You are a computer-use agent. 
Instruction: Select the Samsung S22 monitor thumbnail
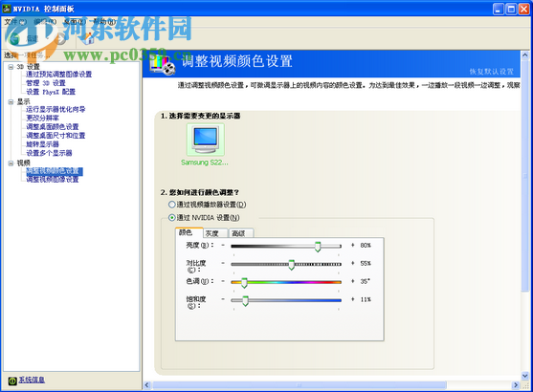206,140
